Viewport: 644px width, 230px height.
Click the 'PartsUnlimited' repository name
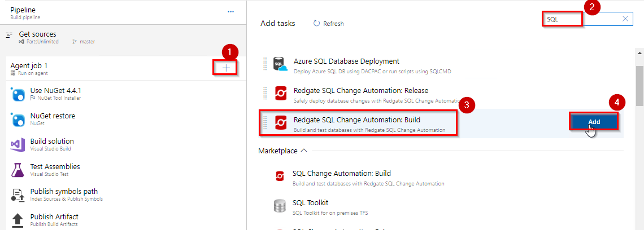pos(42,42)
